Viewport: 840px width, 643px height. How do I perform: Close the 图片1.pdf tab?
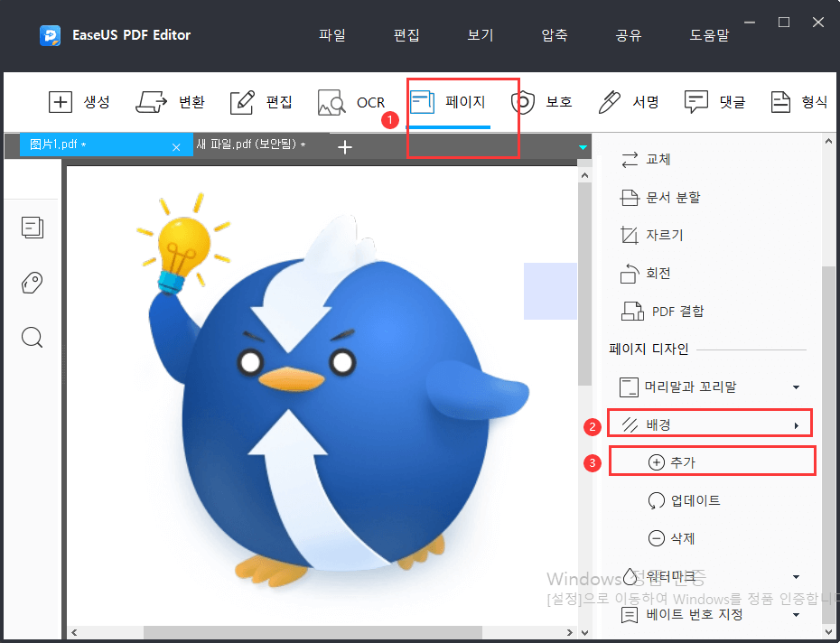coord(176,147)
